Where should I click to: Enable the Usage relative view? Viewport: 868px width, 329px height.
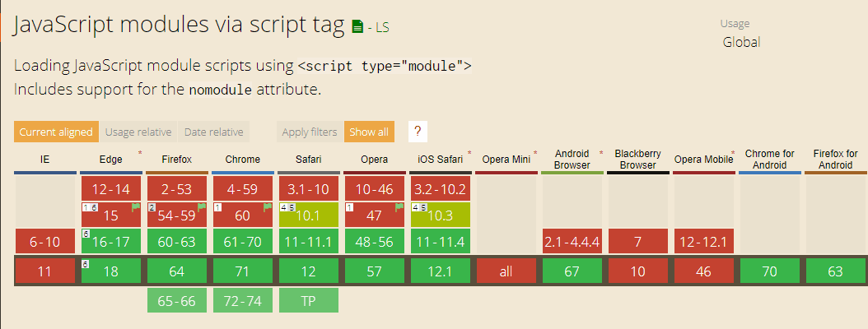(x=138, y=132)
